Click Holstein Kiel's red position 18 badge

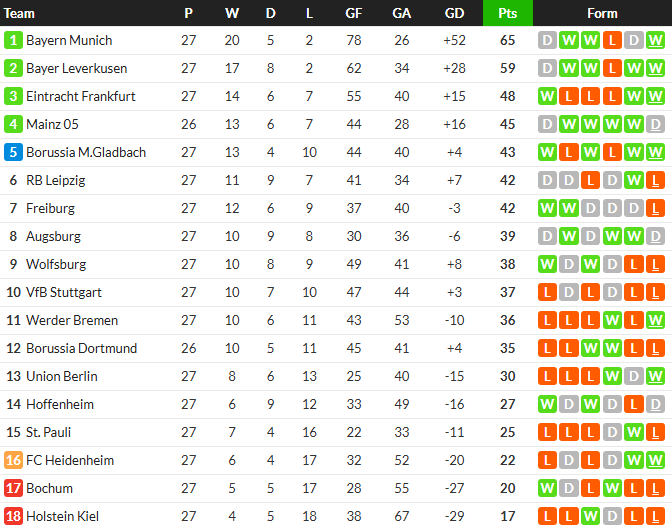tap(13, 517)
